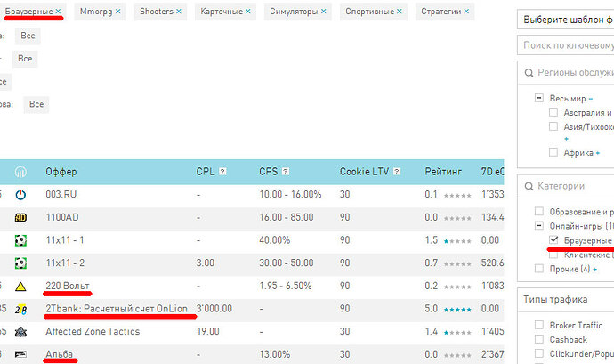Remove the Симуляторы filter tag
The height and width of the screenshot is (364, 614).
[323, 12]
